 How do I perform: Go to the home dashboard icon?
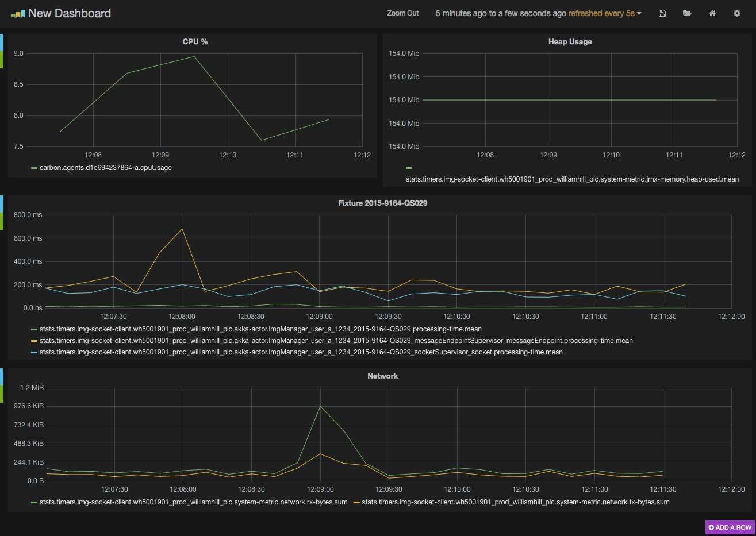[x=712, y=13]
